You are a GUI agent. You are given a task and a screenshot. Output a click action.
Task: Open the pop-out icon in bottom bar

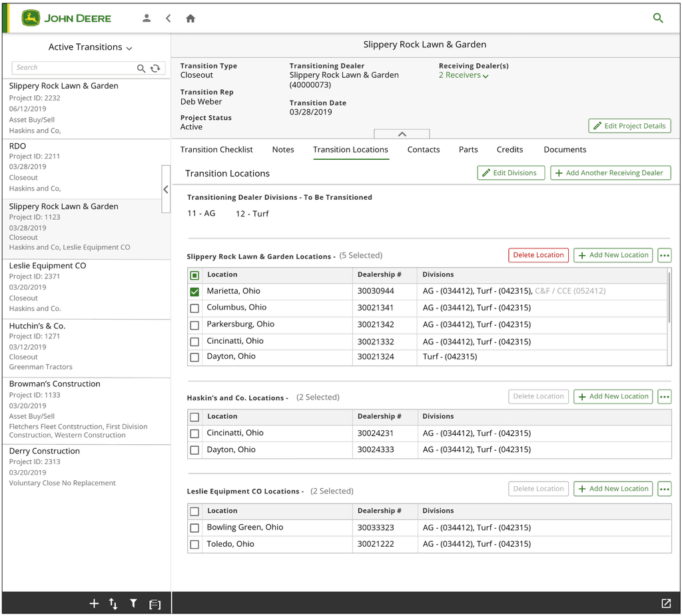[x=666, y=603]
